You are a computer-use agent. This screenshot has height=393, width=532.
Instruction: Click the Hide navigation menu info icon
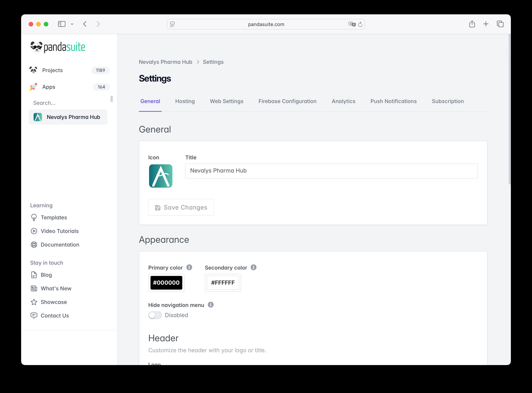211,305
